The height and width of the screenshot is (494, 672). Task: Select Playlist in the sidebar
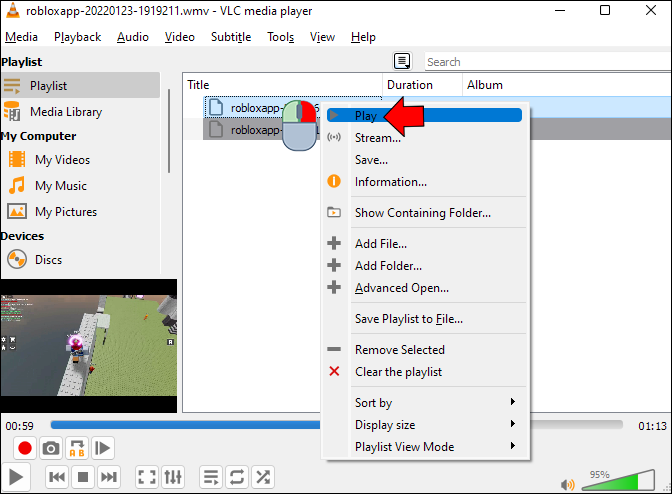[x=81, y=86]
